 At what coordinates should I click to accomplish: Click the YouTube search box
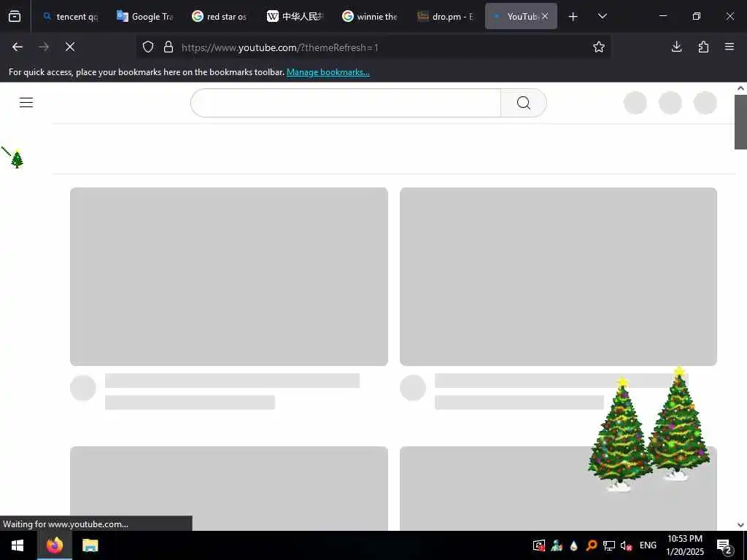click(x=346, y=103)
